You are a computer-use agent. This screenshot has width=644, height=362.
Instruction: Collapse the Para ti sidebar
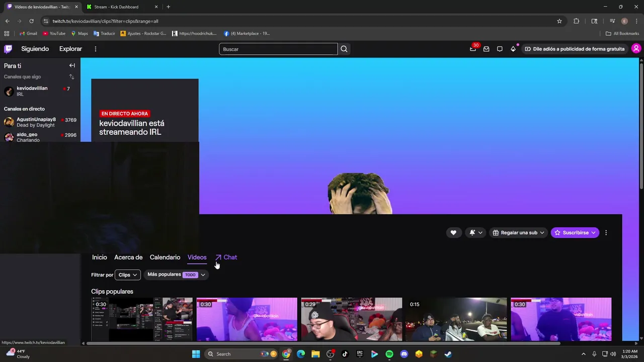coord(72,65)
